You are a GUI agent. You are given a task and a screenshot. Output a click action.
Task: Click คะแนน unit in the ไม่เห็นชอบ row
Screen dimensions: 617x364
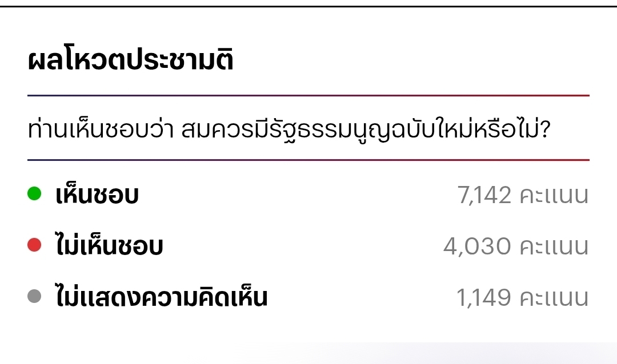pos(554,246)
